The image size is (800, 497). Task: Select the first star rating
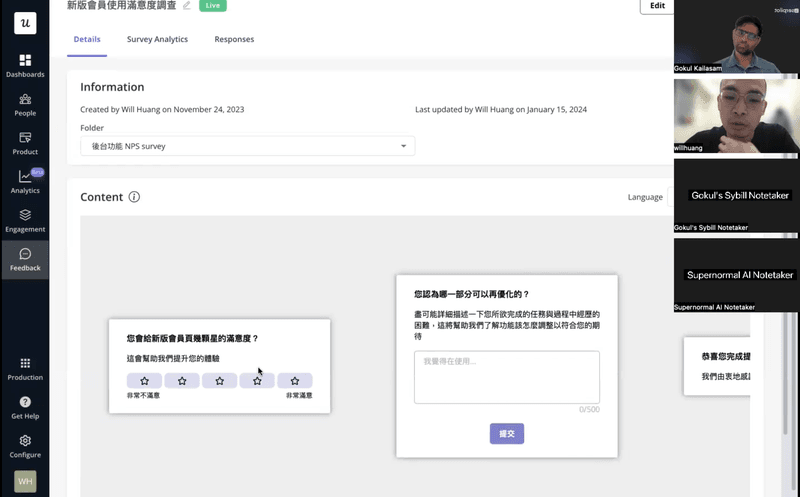point(144,381)
